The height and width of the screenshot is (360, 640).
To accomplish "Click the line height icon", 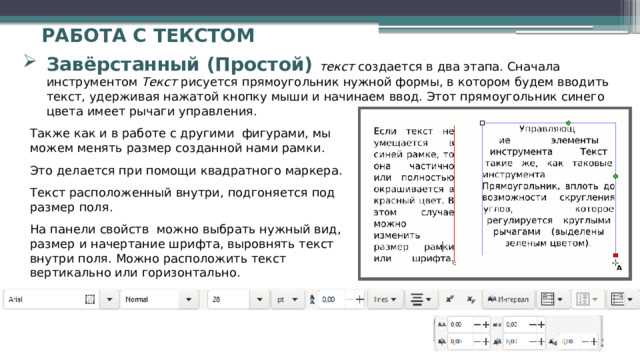I will (312, 300).
